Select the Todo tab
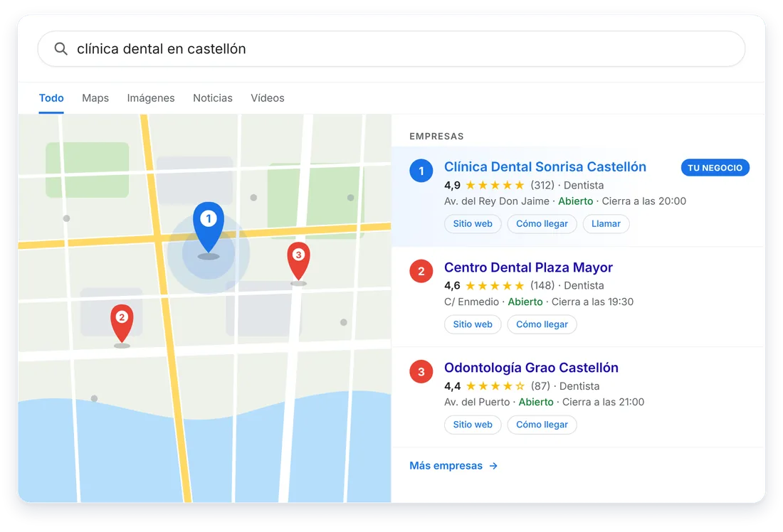The height and width of the screenshot is (532, 783). [x=51, y=98]
